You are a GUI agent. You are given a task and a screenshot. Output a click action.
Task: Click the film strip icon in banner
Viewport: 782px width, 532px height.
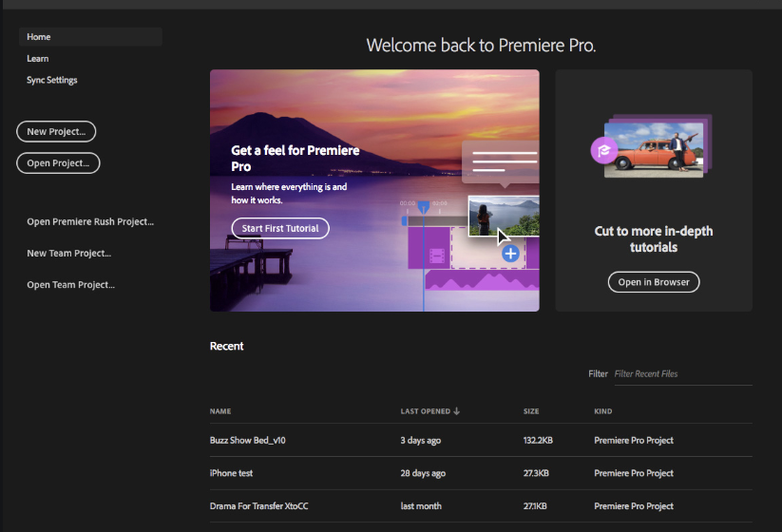tap(437, 256)
